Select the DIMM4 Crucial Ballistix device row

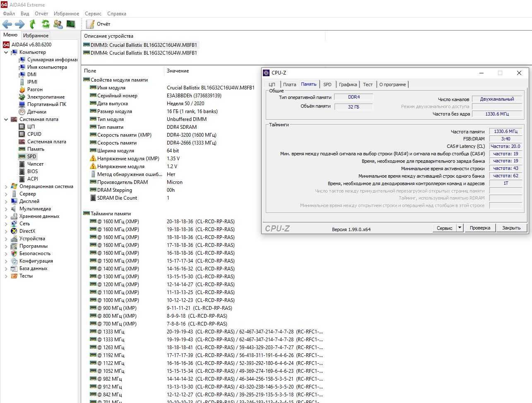point(140,53)
